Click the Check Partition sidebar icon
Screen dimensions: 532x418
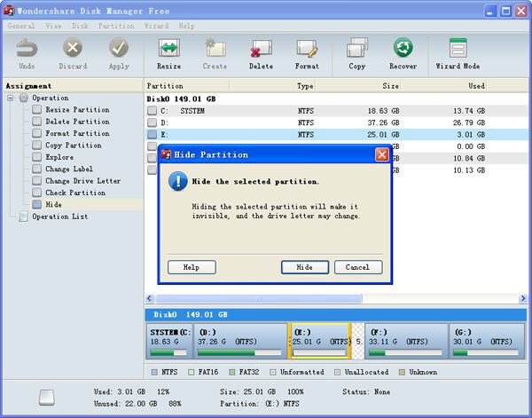[36, 193]
